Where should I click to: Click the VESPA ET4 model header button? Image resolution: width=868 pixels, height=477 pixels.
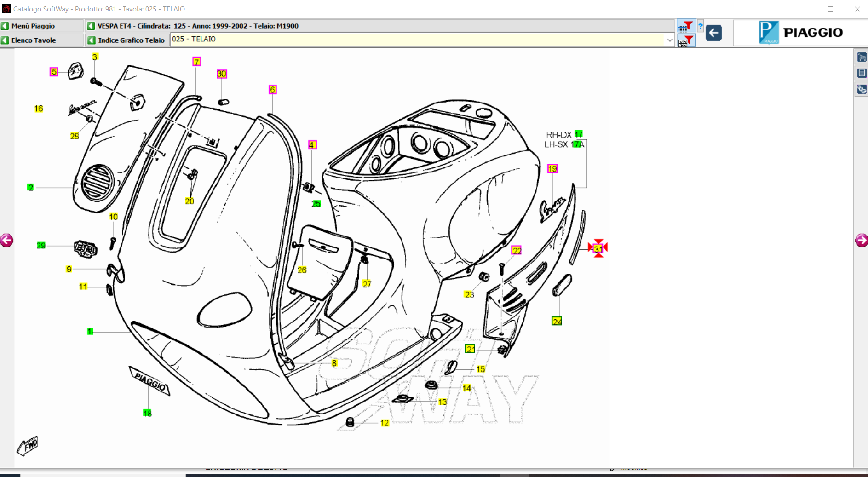379,26
